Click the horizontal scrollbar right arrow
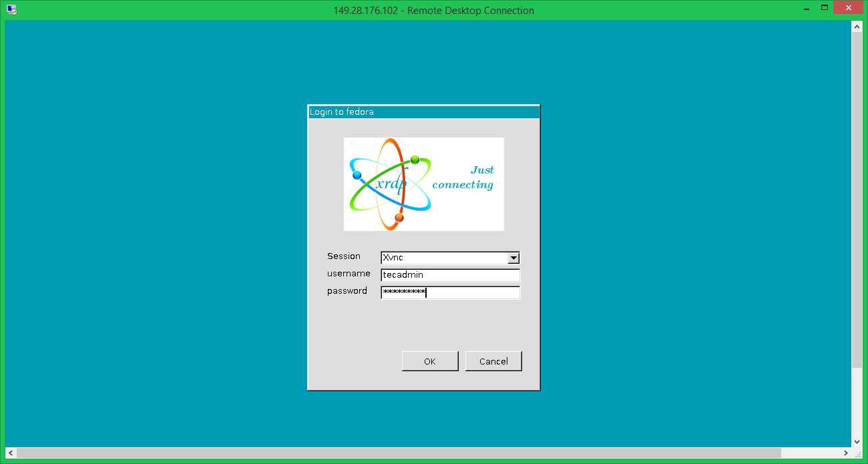 point(845,453)
